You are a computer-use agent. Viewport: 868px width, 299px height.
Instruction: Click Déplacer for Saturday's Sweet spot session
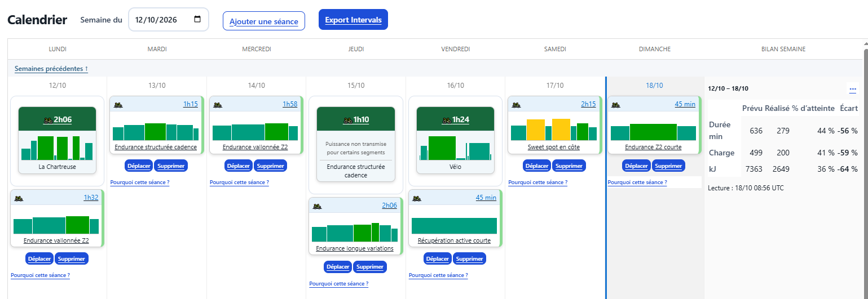point(536,166)
